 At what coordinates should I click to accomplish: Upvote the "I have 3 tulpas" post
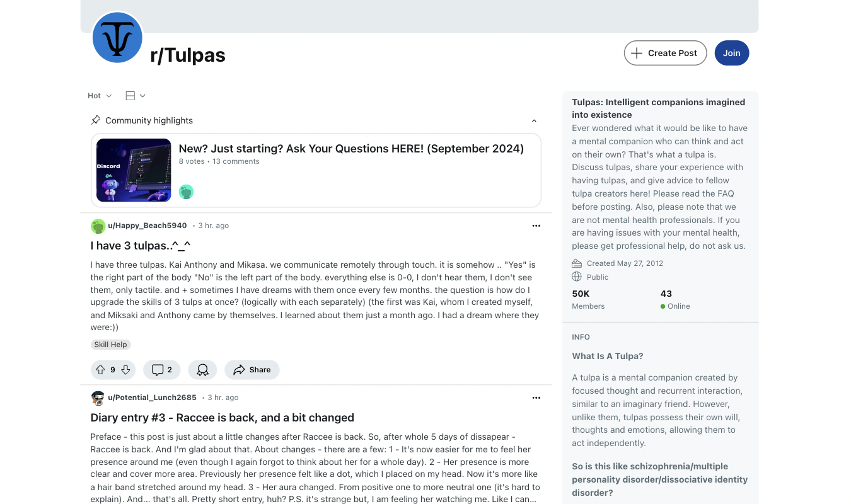click(101, 370)
